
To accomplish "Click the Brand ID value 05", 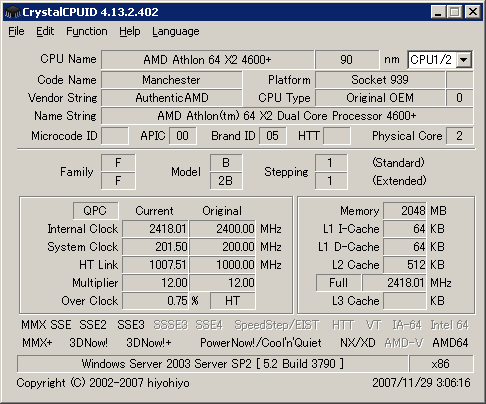I will click(x=272, y=136).
